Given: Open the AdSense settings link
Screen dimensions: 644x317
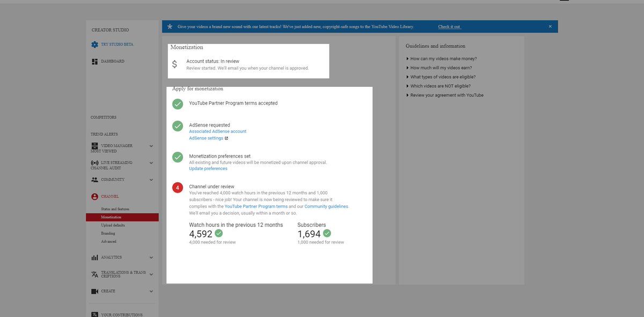Looking at the screenshot, I should point(206,138).
